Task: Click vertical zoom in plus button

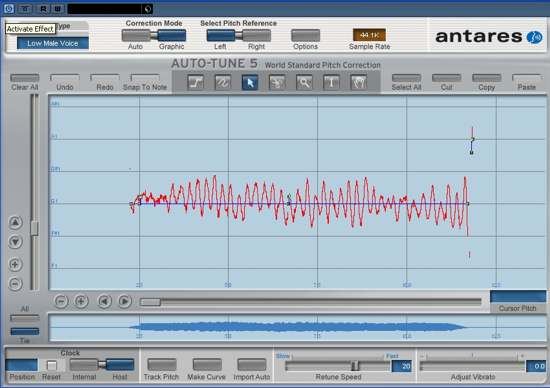Action: pos(15,265)
